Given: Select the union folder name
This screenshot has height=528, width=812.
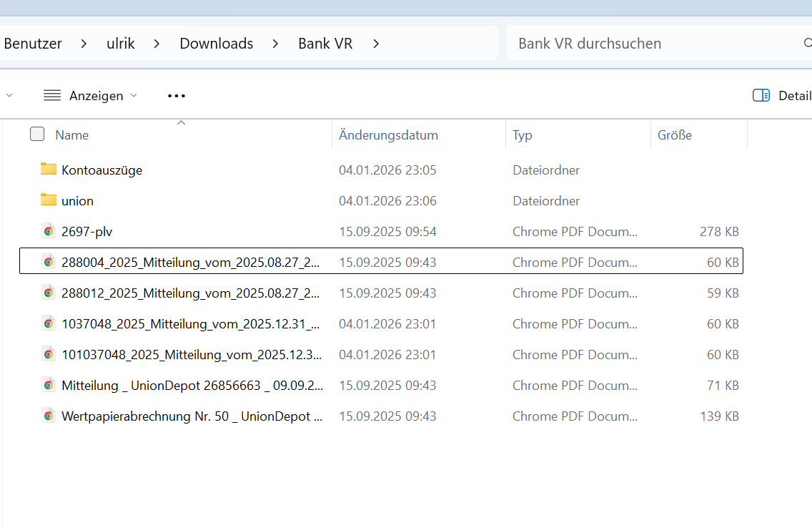Looking at the screenshot, I should [78, 200].
